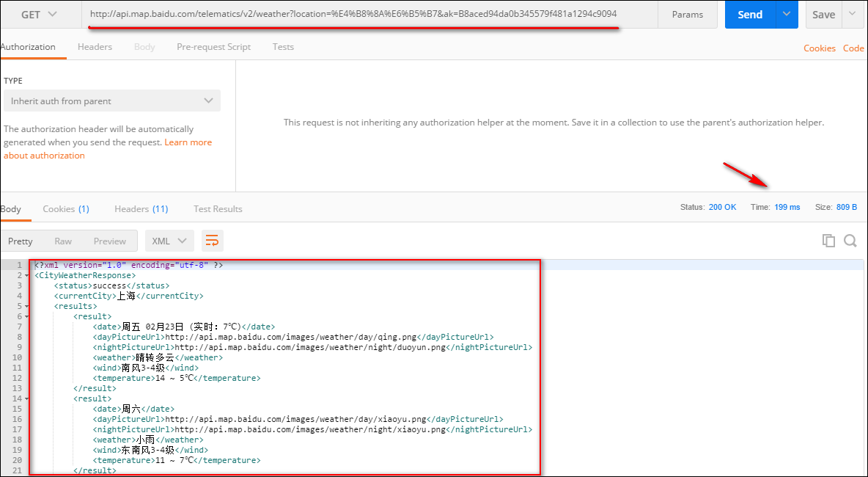Open the Save button dropdown arrow
The width and height of the screenshot is (868, 477).
click(x=851, y=15)
